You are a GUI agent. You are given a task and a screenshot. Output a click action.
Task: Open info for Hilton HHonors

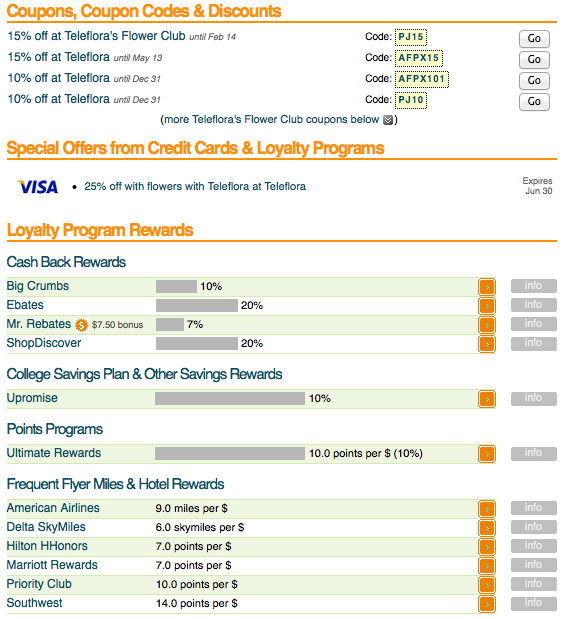pos(533,546)
